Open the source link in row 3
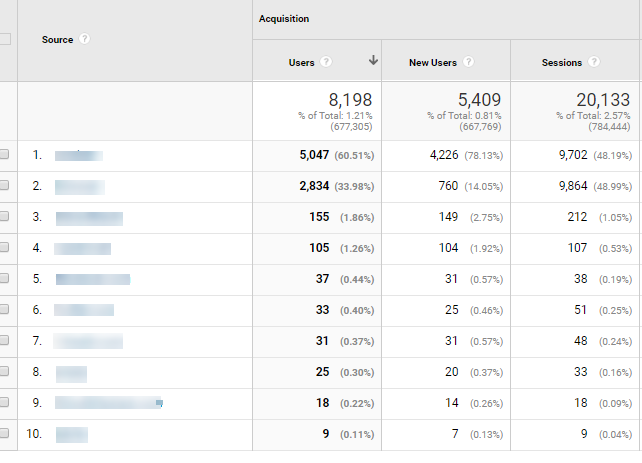This screenshot has width=642, height=463. 89,217
